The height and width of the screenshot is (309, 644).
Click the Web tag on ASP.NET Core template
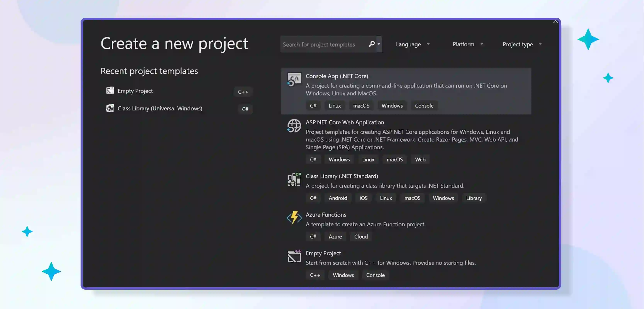click(x=420, y=159)
